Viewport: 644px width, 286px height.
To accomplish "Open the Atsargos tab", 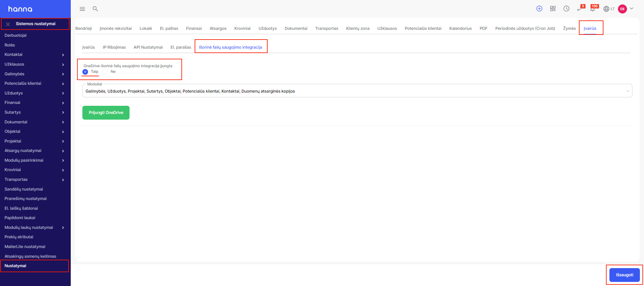I will (218, 28).
